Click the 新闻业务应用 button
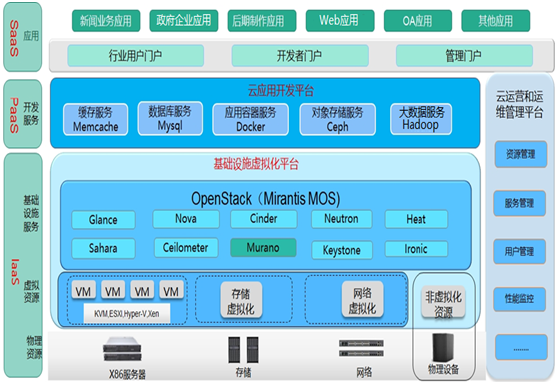The width and height of the screenshot is (557, 384). click(106, 21)
